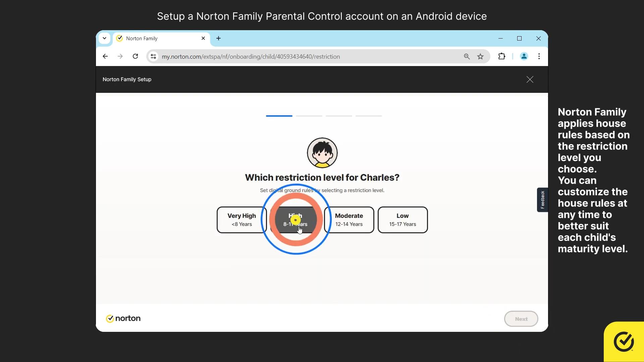The width and height of the screenshot is (644, 362).
Task: Reload the Norton page
Action: (135, 56)
